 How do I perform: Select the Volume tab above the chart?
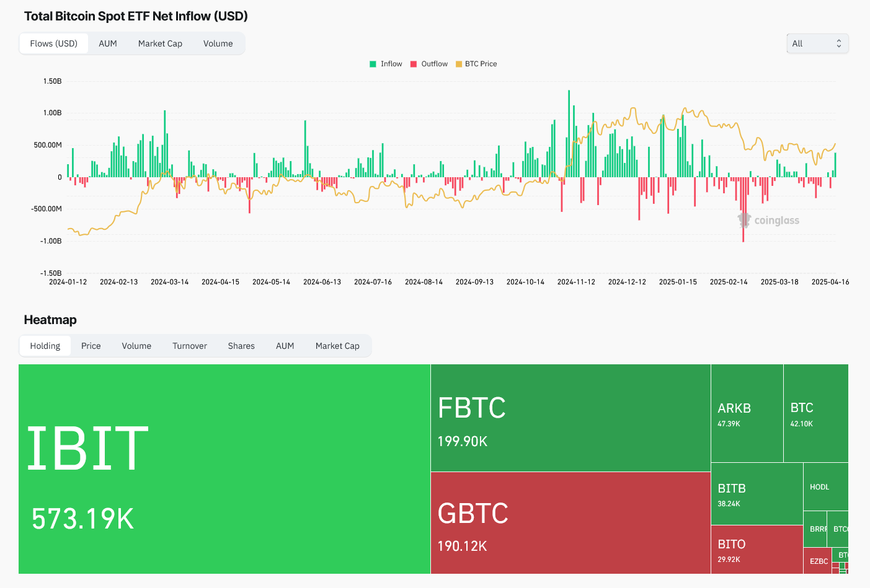coord(218,43)
